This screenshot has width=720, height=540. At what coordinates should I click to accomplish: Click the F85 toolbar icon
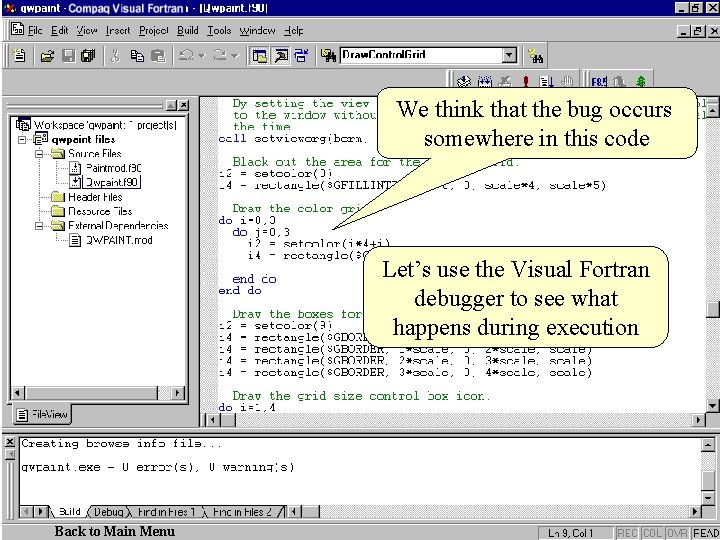(599, 82)
